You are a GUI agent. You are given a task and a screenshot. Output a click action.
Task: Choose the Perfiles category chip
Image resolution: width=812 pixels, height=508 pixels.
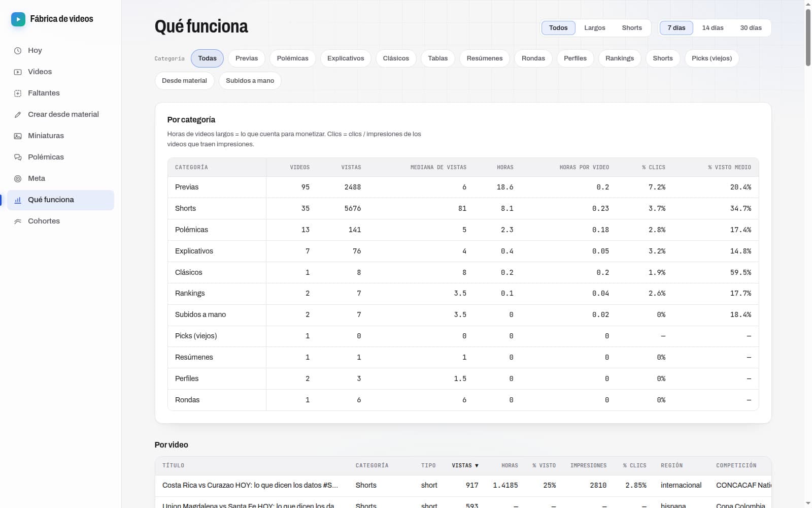point(575,58)
